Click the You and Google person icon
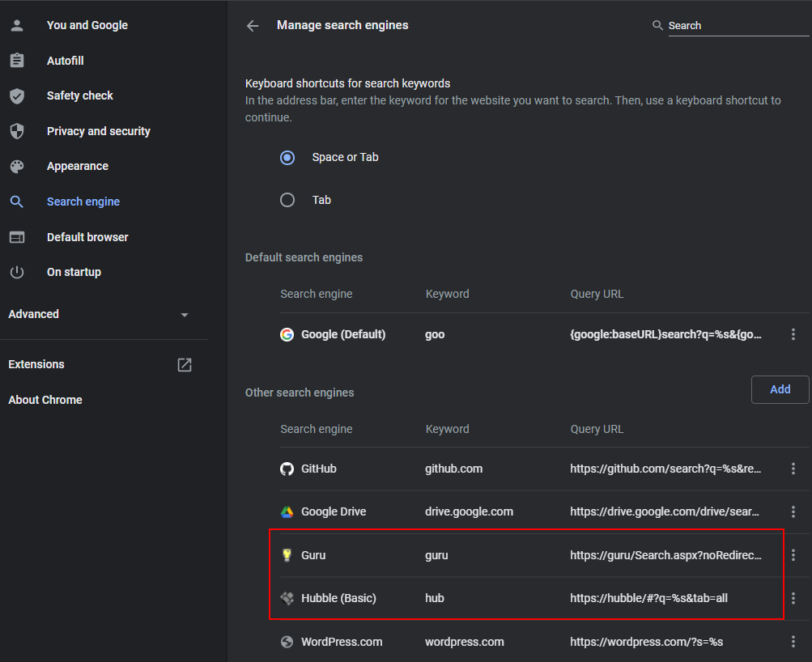Image resolution: width=812 pixels, height=662 pixels. point(17,25)
